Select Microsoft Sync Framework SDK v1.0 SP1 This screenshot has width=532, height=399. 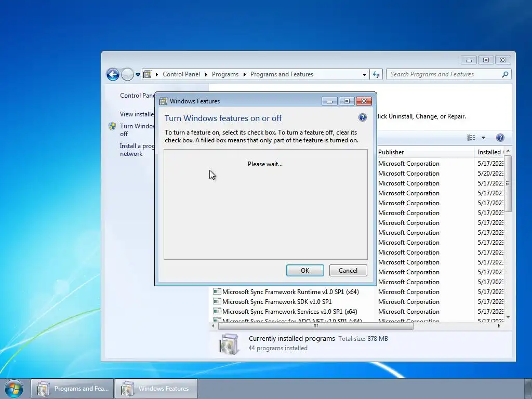277,302
